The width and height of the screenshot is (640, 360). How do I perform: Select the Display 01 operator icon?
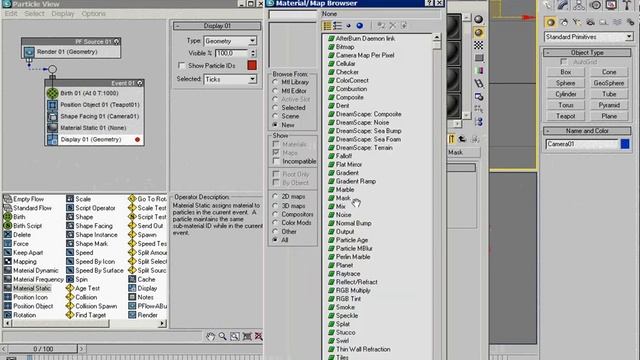click(x=52, y=140)
